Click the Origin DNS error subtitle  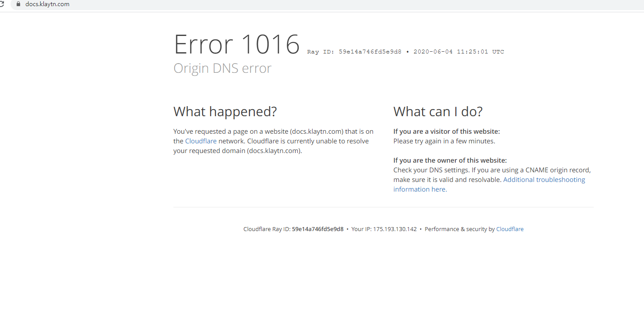(222, 68)
